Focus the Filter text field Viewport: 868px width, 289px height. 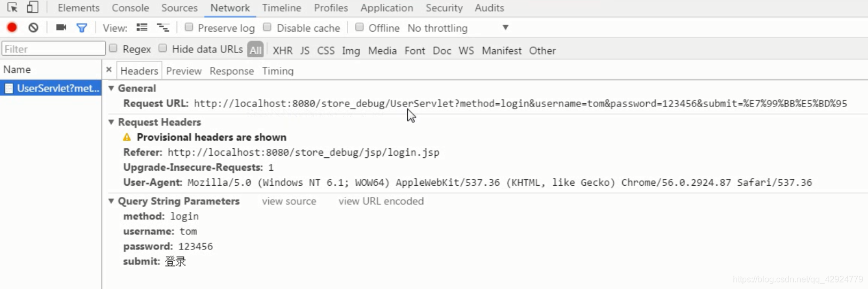[x=53, y=49]
